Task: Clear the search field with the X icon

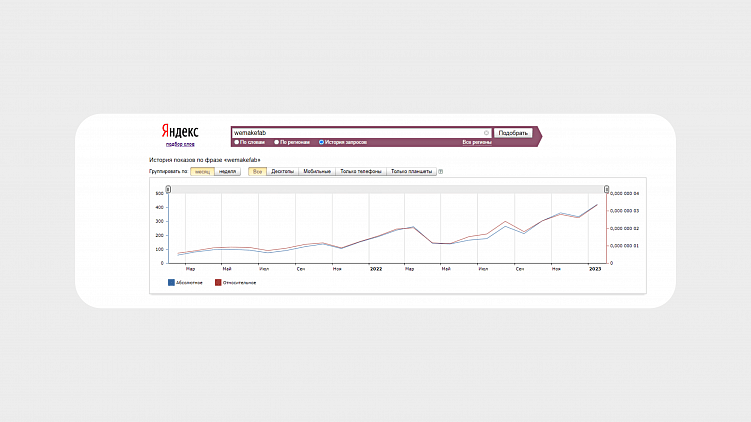Action: click(x=486, y=133)
